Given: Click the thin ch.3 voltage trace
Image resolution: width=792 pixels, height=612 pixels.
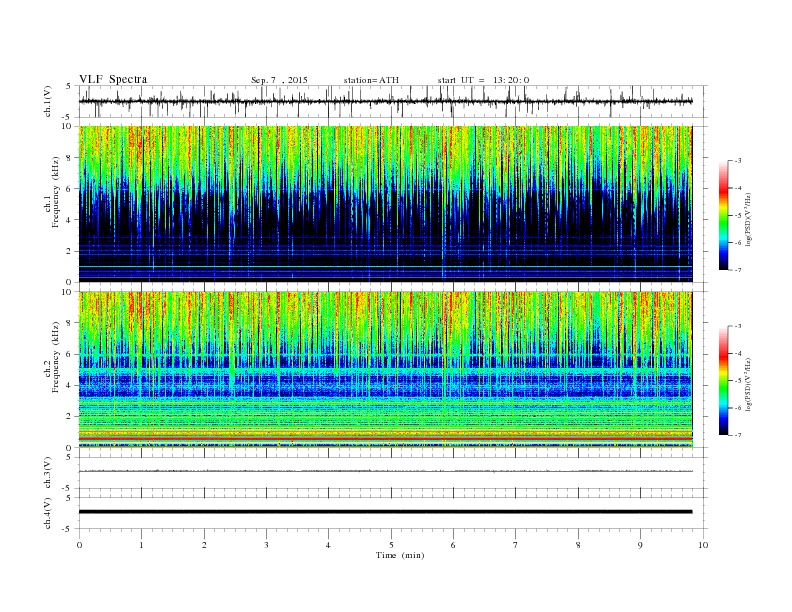Looking at the screenshot, I should pyautogui.click(x=386, y=471).
